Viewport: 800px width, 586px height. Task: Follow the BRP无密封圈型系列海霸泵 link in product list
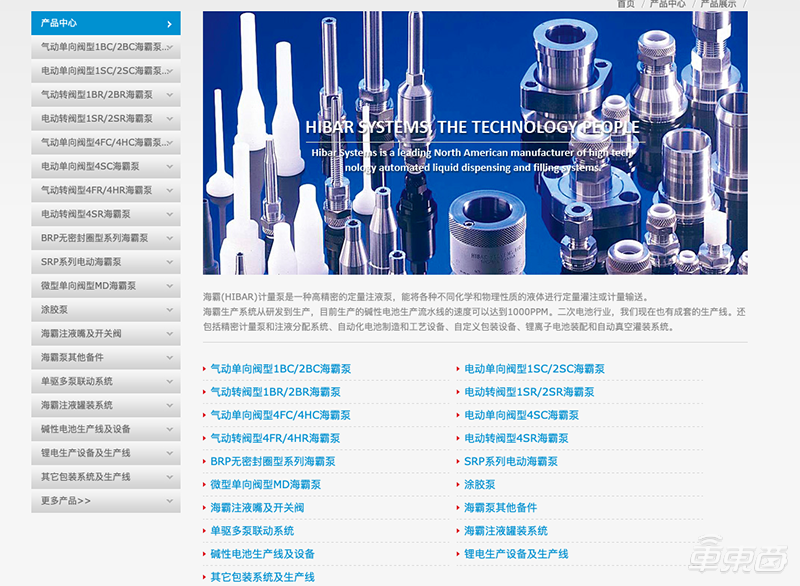tap(272, 462)
